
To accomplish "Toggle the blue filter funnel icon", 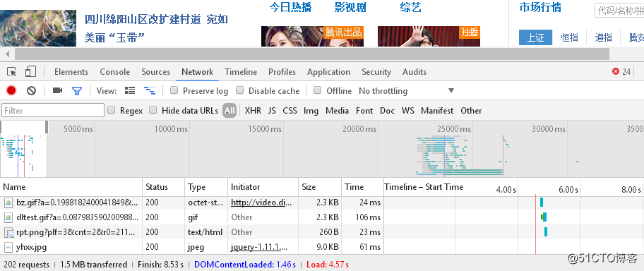I will (77, 91).
